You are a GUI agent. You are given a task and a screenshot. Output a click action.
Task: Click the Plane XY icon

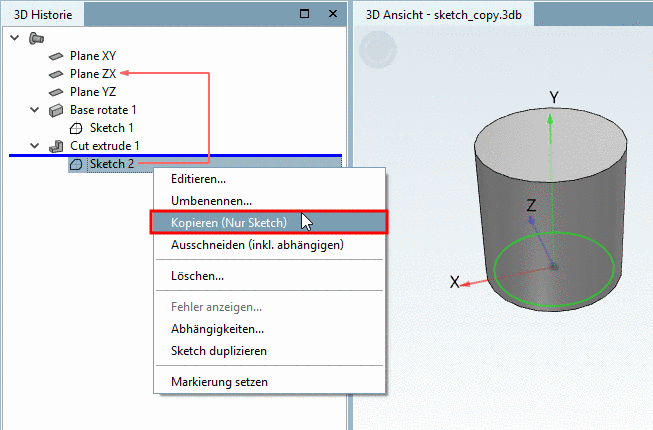pos(56,56)
